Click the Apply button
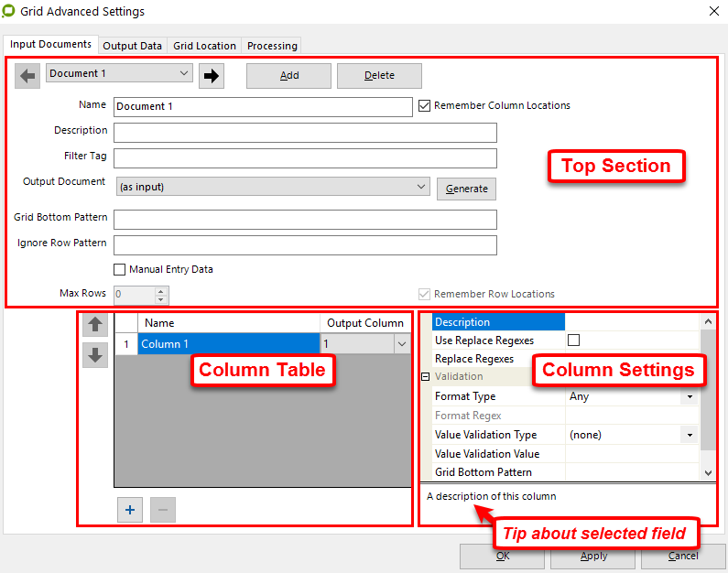 (x=593, y=556)
